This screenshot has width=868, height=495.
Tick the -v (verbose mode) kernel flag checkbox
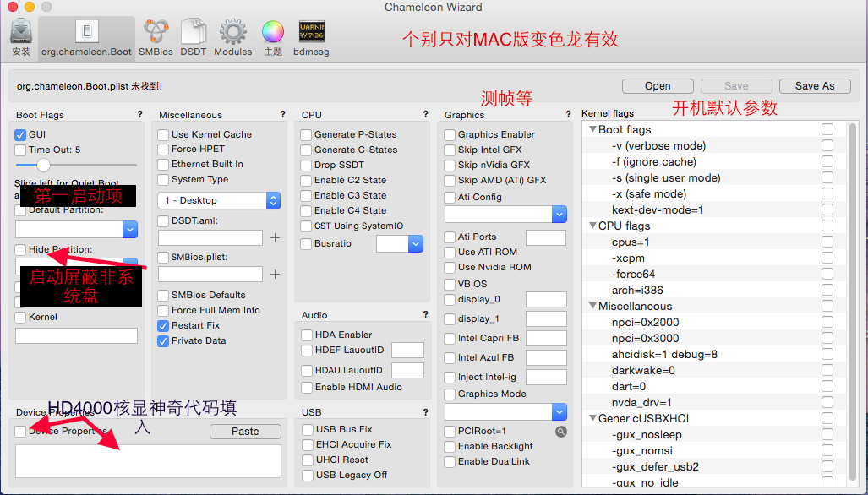[x=827, y=145]
